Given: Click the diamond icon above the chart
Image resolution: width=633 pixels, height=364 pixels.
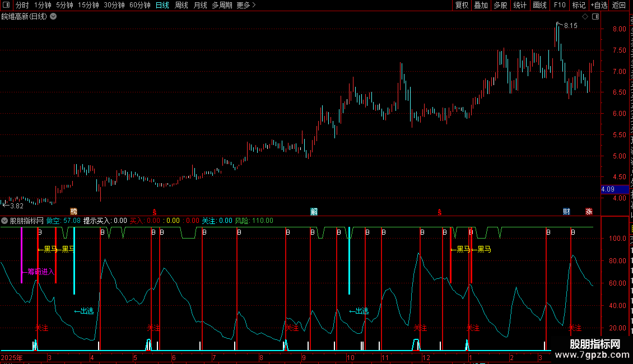Looking at the screenshot, I should [x=585, y=17].
